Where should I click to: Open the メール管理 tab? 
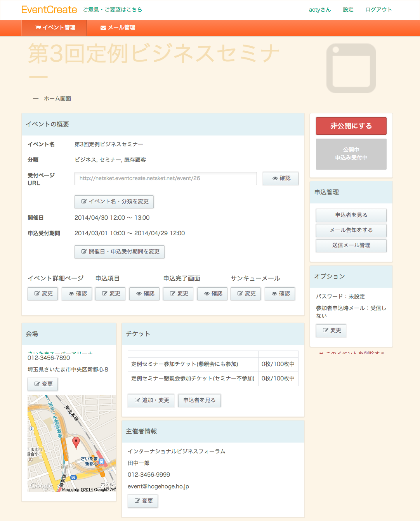(x=118, y=28)
